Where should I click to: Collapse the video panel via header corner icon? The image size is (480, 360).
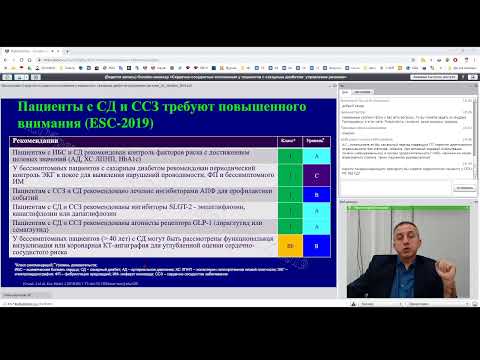476,202
